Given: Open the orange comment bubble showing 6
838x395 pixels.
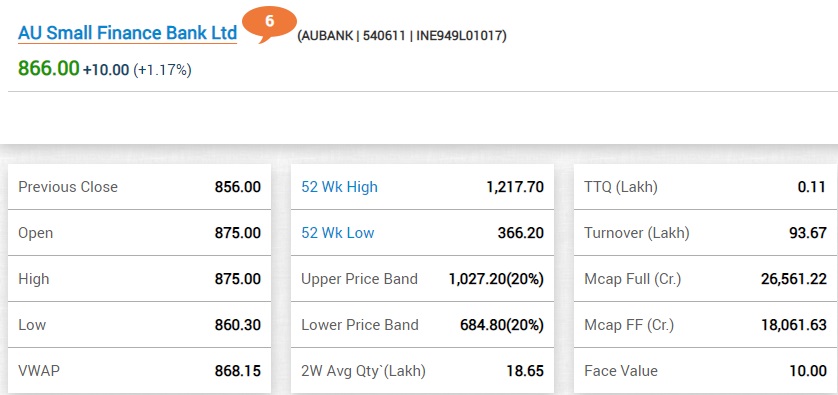Looking at the screenshot, I should [269, 23].
